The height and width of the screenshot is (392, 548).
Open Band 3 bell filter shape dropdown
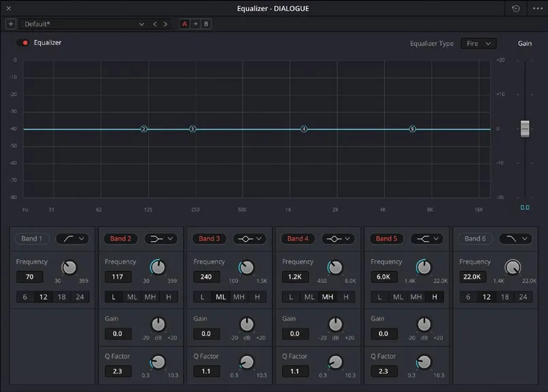tap(250, 238)
